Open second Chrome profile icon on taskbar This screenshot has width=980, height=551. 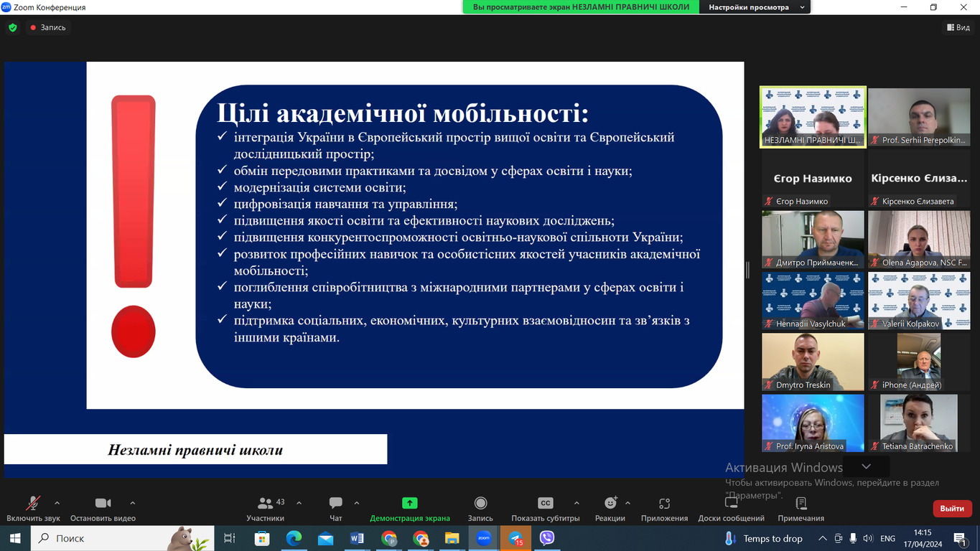tap(421, 538)
